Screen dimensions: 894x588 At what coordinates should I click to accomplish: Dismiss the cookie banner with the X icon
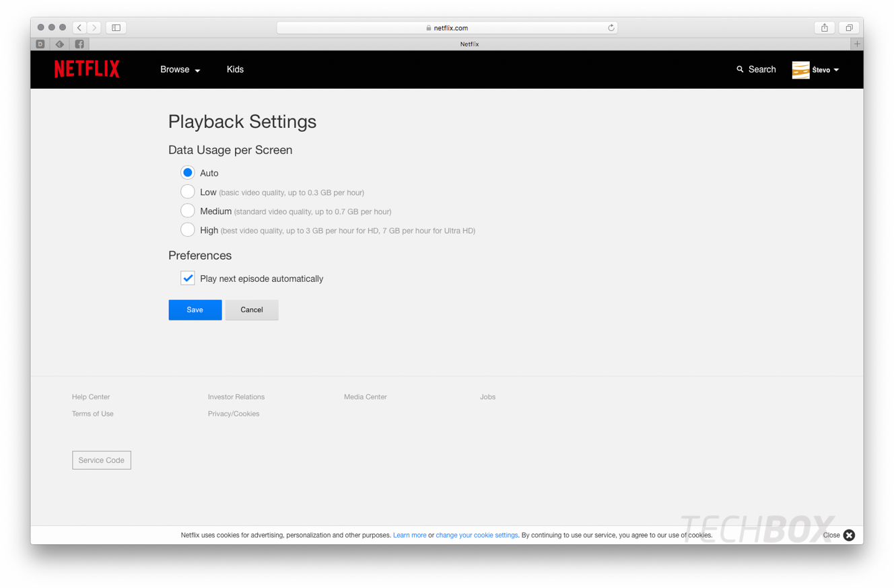(849, 535)
